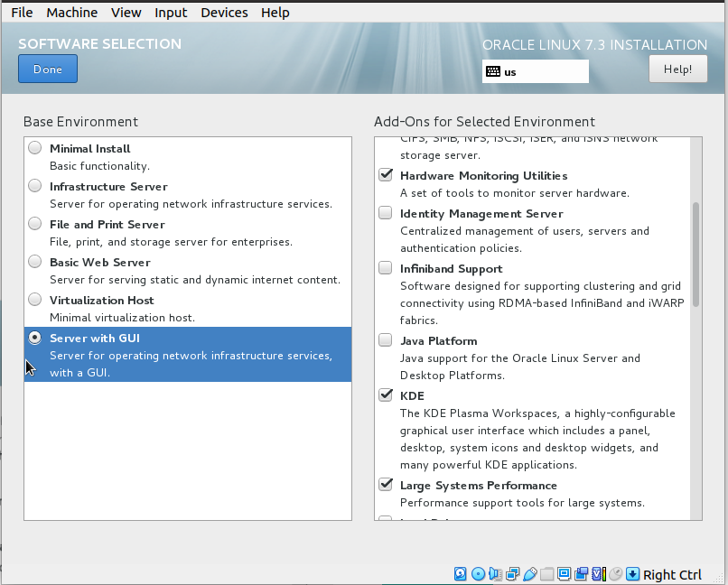Click the KDE Plasma Workspaces description text

point(537,439)
